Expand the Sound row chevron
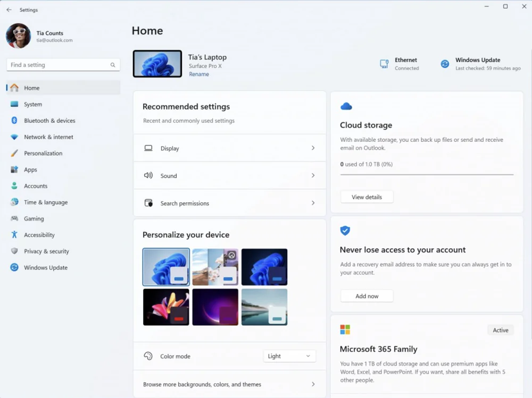 click(x=313, y=175)
